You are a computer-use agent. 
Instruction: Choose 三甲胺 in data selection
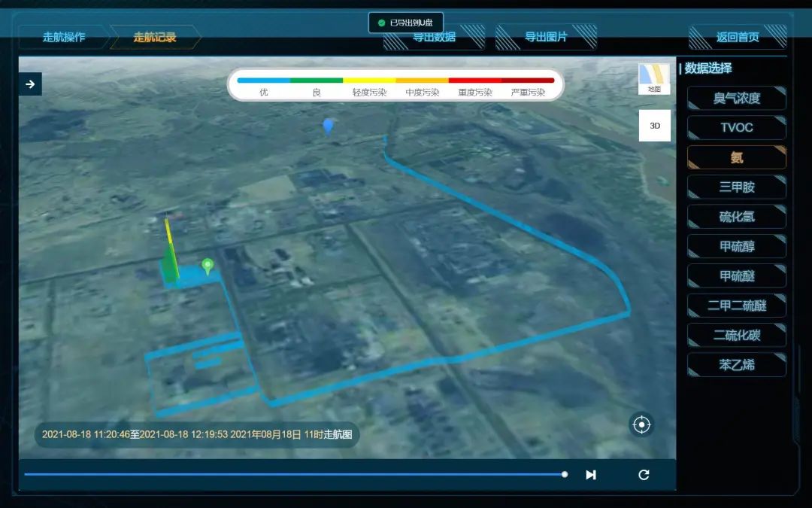click(x=737, y=187)
